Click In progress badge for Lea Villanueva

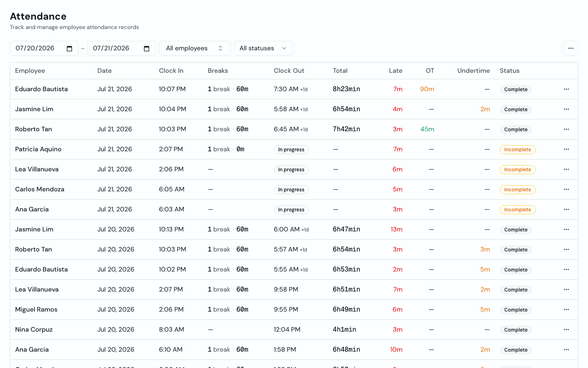pos(291,170)
